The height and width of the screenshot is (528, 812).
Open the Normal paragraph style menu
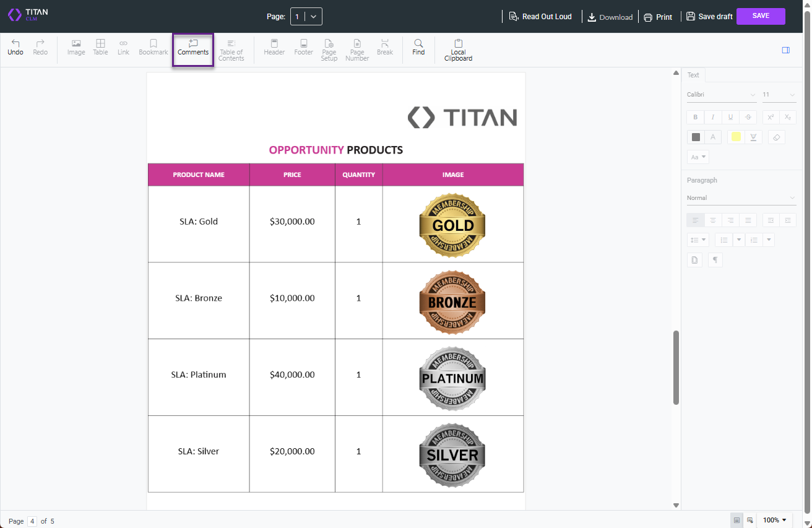[741, 197]
